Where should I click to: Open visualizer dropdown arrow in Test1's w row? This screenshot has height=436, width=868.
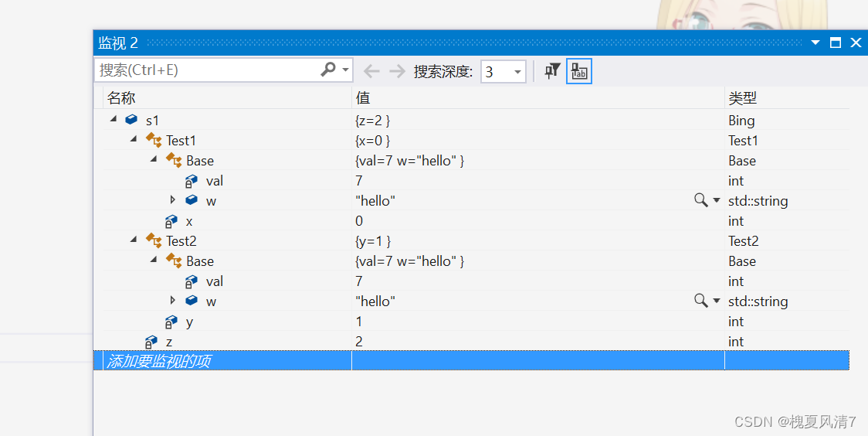point(717,200)
